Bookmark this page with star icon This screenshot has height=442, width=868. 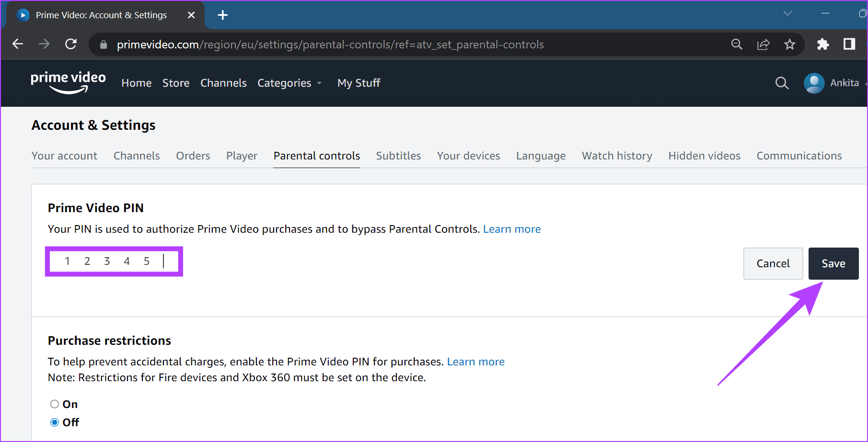789,45
